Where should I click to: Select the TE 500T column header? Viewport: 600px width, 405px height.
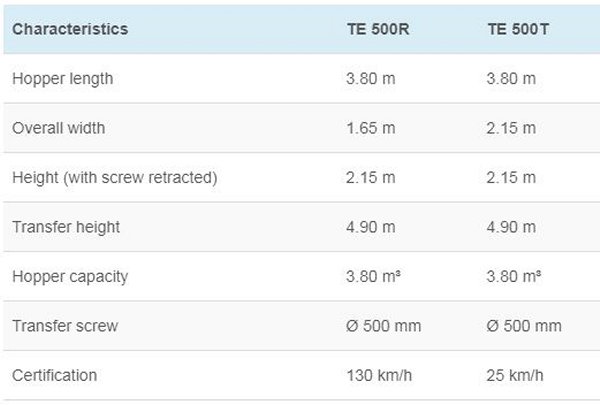518,29
